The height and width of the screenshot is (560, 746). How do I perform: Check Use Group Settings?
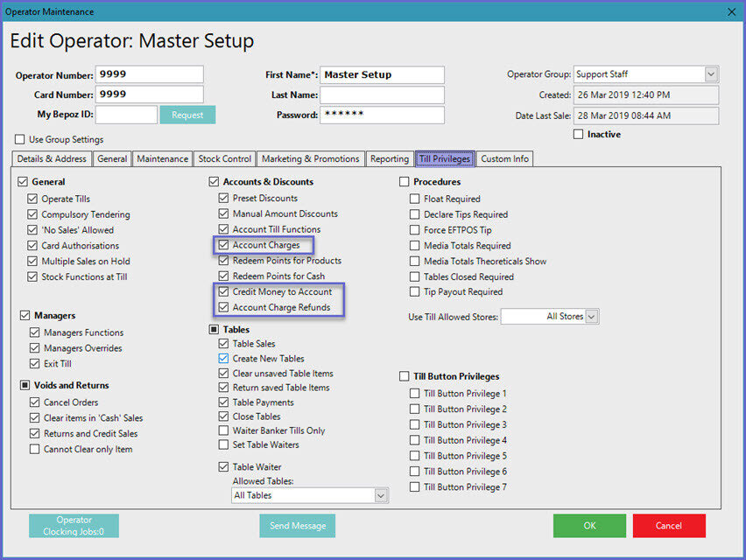point(20,140)
